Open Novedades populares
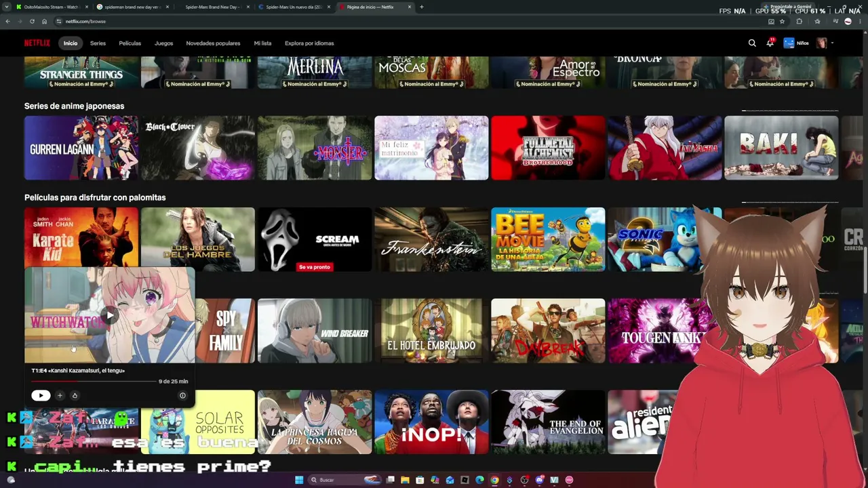The image size is (868, 488). click(x=213, y=43)
